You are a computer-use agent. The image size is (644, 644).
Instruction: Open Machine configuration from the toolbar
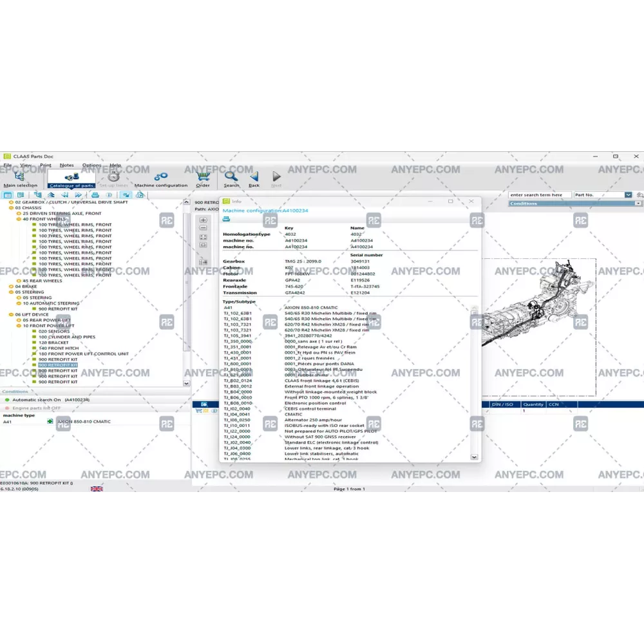[x=161, y=177]
